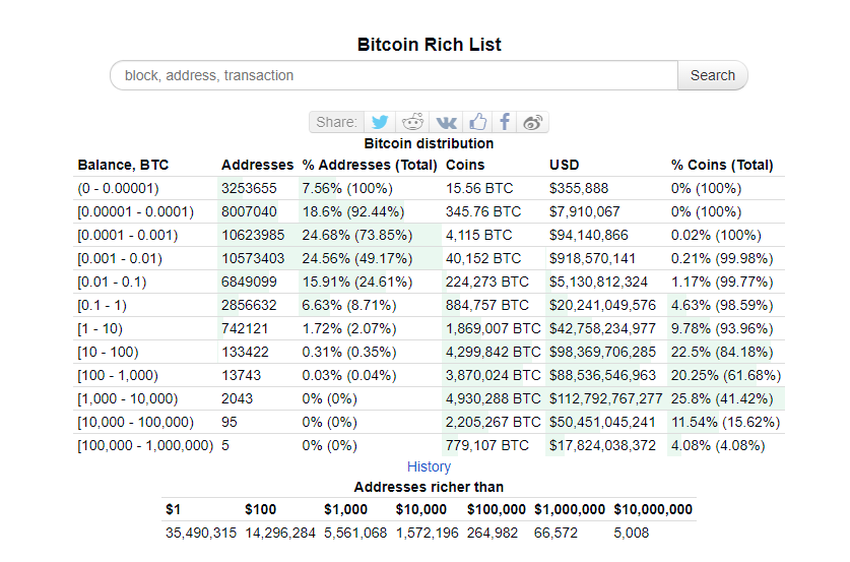Click the addresses count 10573403
Viewport: 850px width, 562px height.
253,258
